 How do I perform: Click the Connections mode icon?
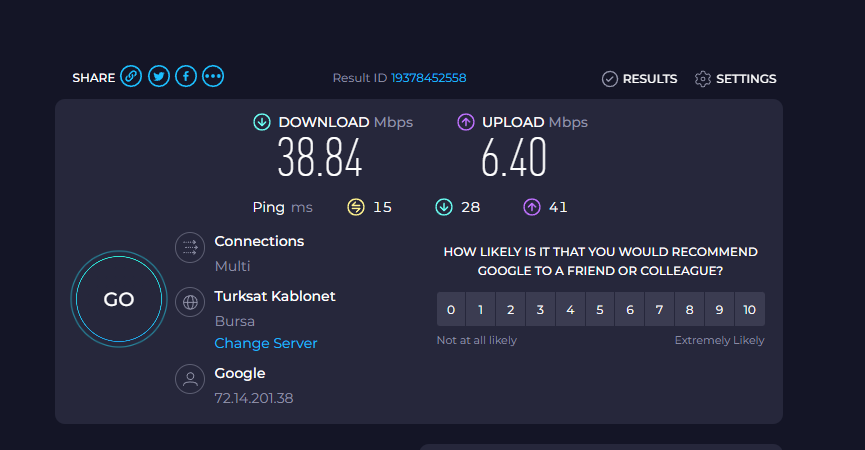190,248
